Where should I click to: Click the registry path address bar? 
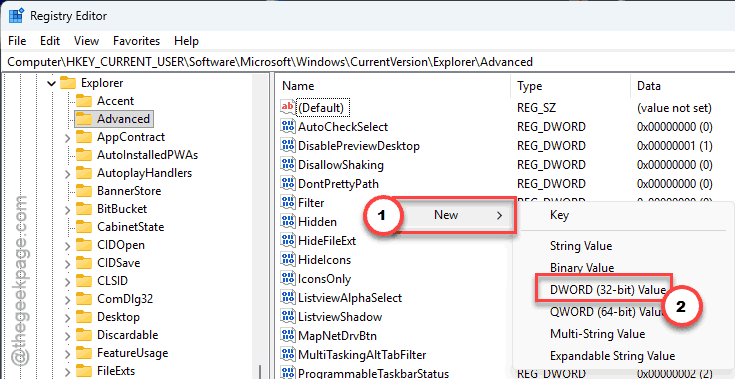pos(368,62)
